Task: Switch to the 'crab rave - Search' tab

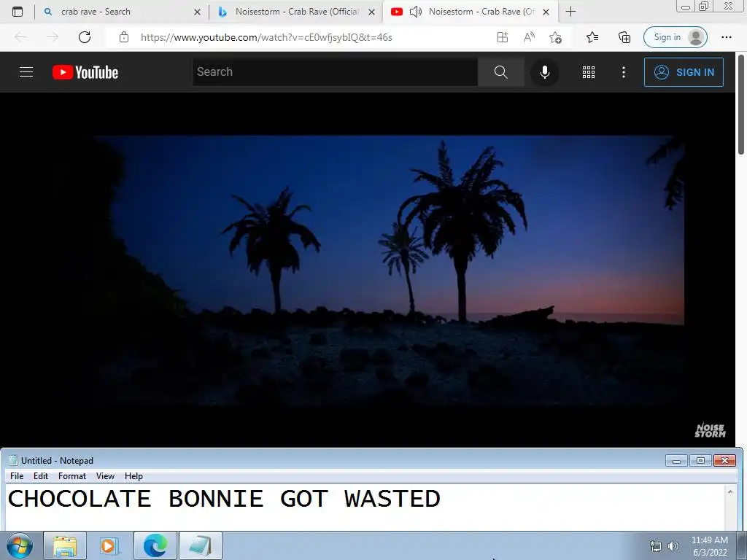Action: [122, 12]
